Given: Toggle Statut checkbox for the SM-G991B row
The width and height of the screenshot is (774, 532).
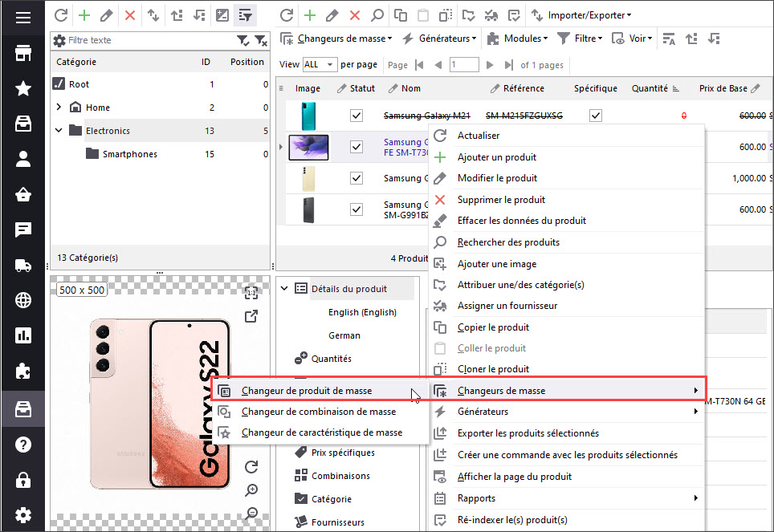Looking at the screenshot, I should pyautogui.click(x=356, y=209).
